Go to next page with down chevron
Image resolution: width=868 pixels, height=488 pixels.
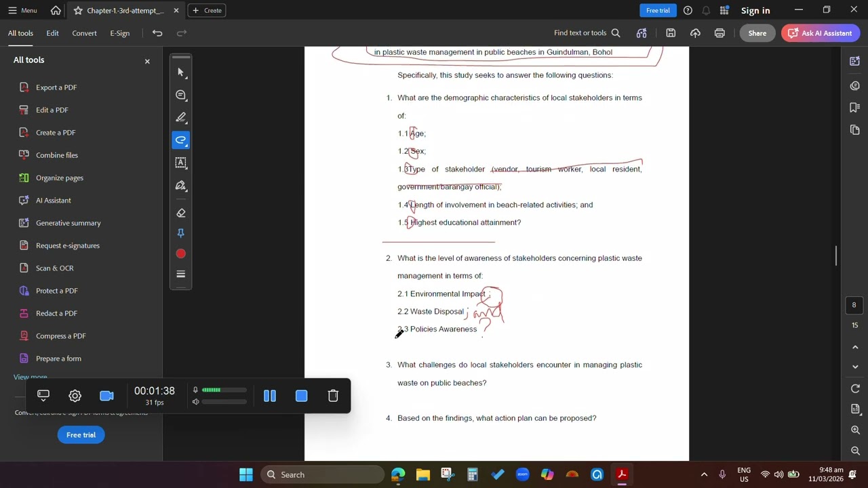coord(855,367)
